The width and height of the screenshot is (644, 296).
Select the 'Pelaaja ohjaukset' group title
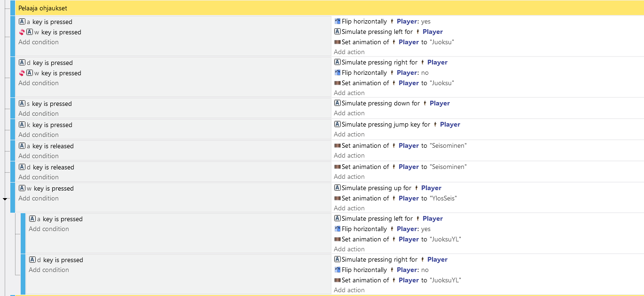pos(43,8)
